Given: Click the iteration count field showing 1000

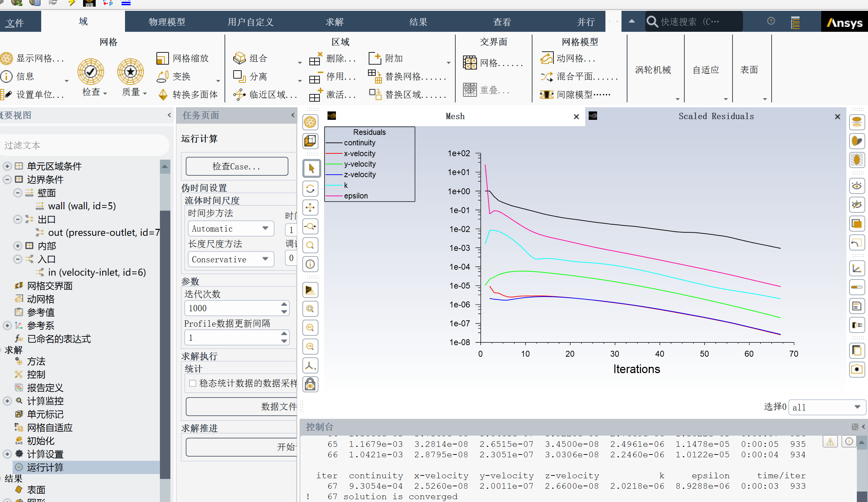Looking at the screenshot, I should click(233, 308).
